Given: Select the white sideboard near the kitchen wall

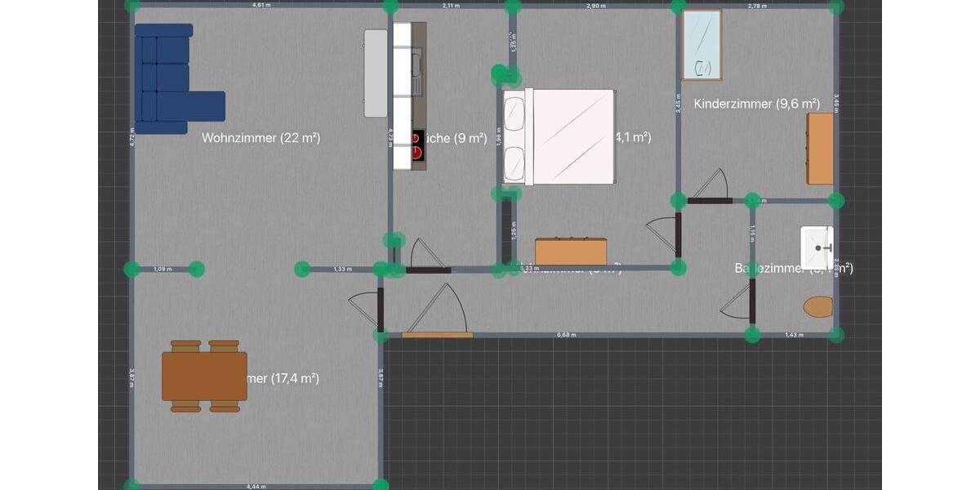Looking at the screenshot, I should 376,73.
